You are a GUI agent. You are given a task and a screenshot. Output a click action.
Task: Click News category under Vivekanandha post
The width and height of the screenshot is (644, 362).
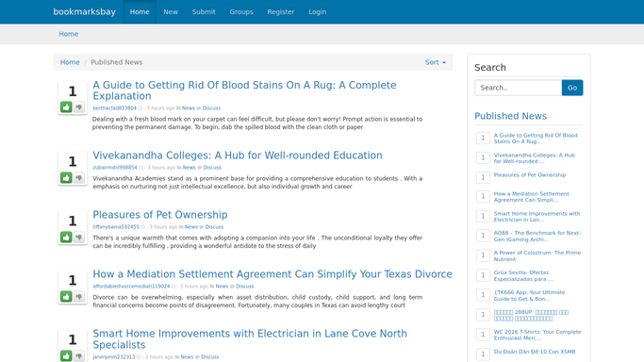pos(189,168)
